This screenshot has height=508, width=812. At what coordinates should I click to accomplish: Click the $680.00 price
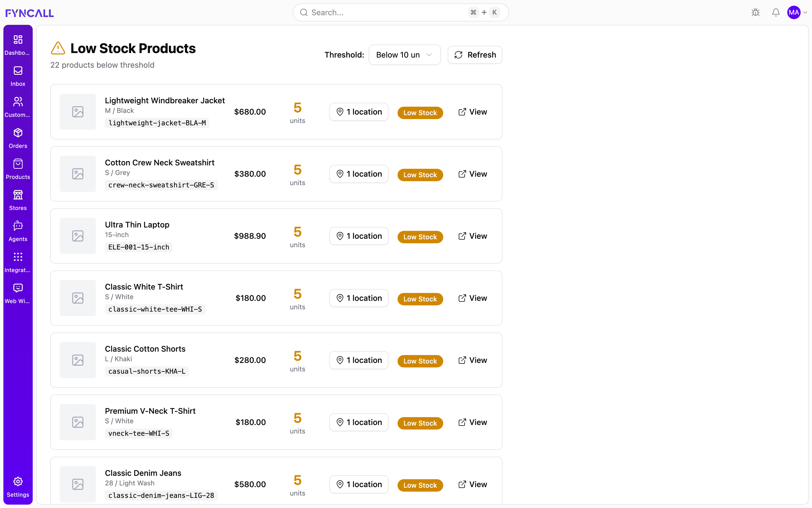click(250, 112)
